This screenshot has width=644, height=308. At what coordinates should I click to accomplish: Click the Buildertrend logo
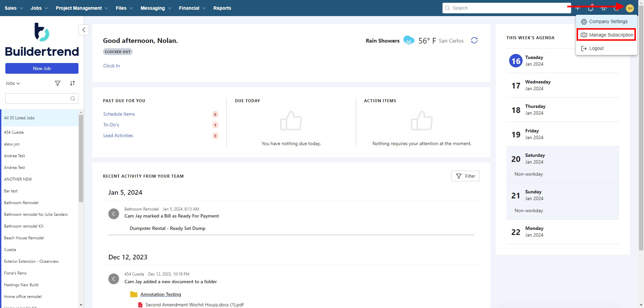pyautogui.click(x=42, y=39)
